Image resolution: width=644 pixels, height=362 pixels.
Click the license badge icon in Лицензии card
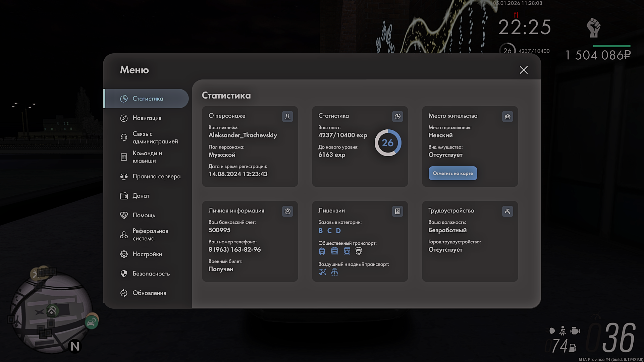click(397, 211)
